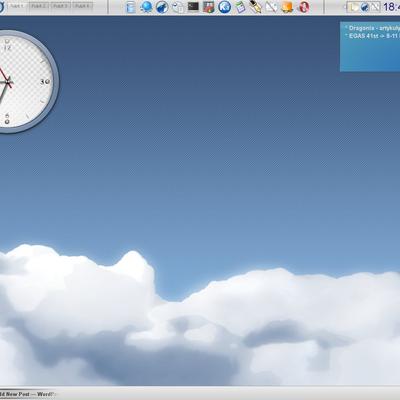Click the digital clock showing 18:4
The height and width of the screenshot is (400, 400).
391,7
